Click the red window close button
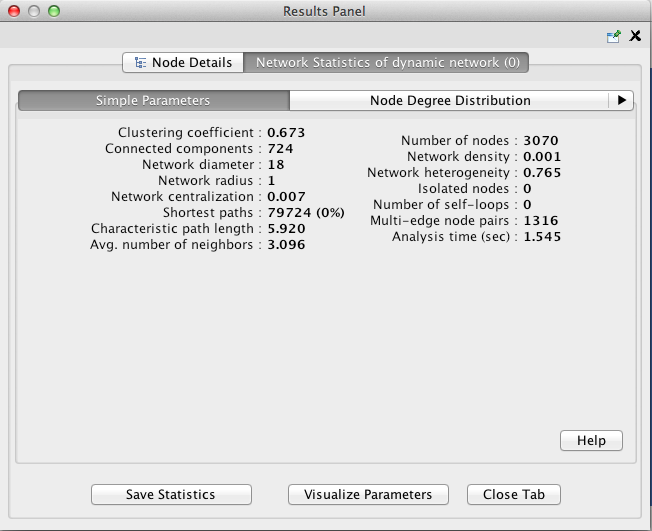652x531 pixels. 14,11
